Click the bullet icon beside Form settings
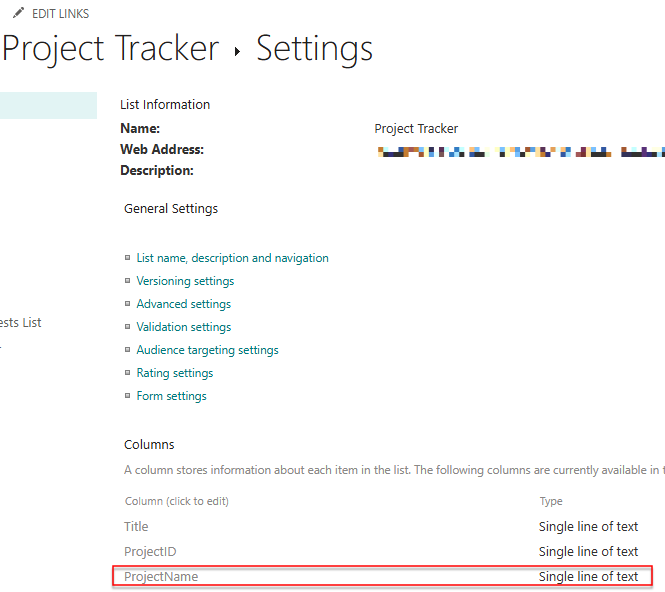665x592 pixels. [x=127, y=396]
